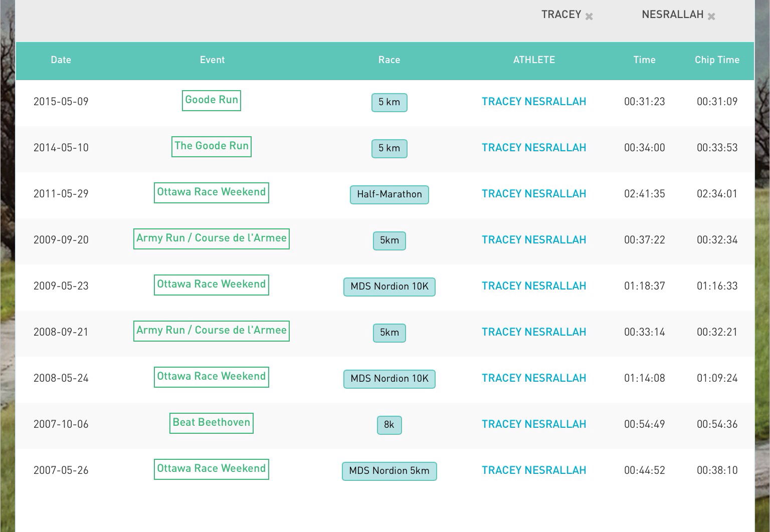Open the 2008 Army Run event link

pyautogui.click(x=211, y=331)
